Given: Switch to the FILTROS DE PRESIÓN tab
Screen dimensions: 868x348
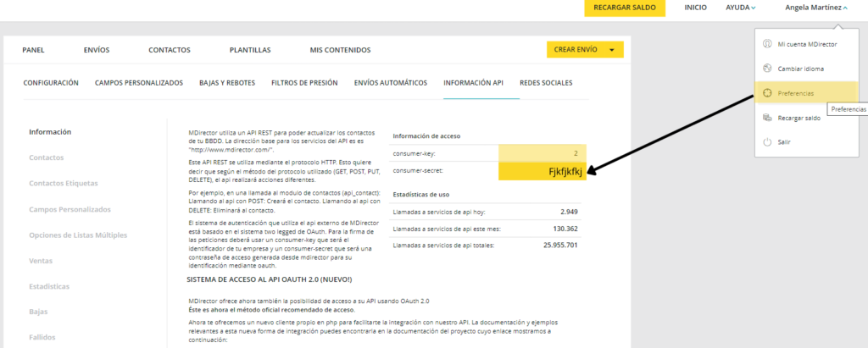Looking at the screenshot, I should [304, 83].
